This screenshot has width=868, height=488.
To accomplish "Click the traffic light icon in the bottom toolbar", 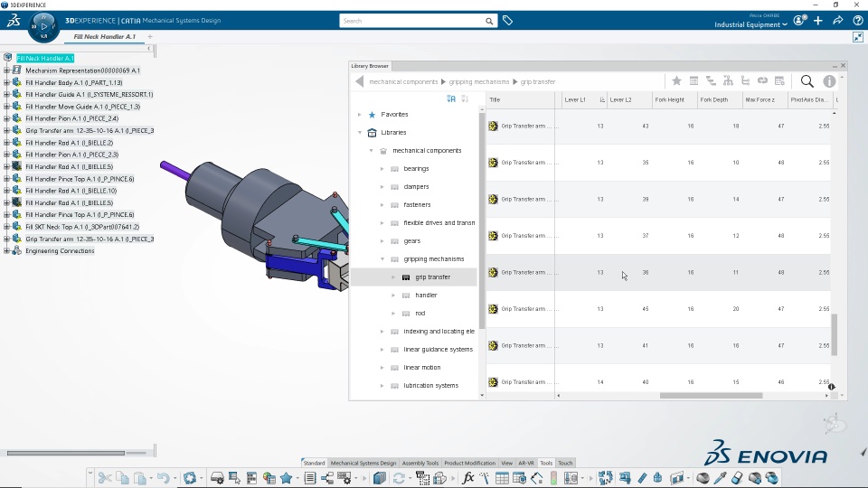I will point(553,478).
